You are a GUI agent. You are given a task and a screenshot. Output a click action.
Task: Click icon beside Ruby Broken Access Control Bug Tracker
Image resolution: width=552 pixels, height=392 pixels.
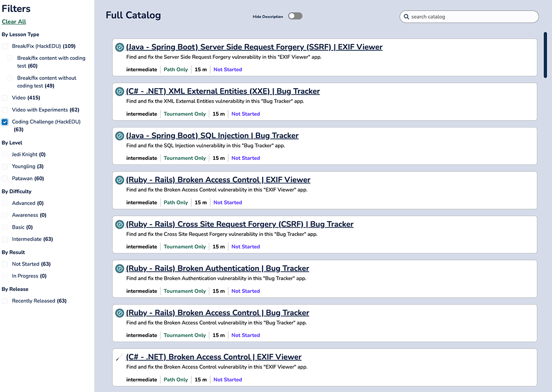(120, 313)
